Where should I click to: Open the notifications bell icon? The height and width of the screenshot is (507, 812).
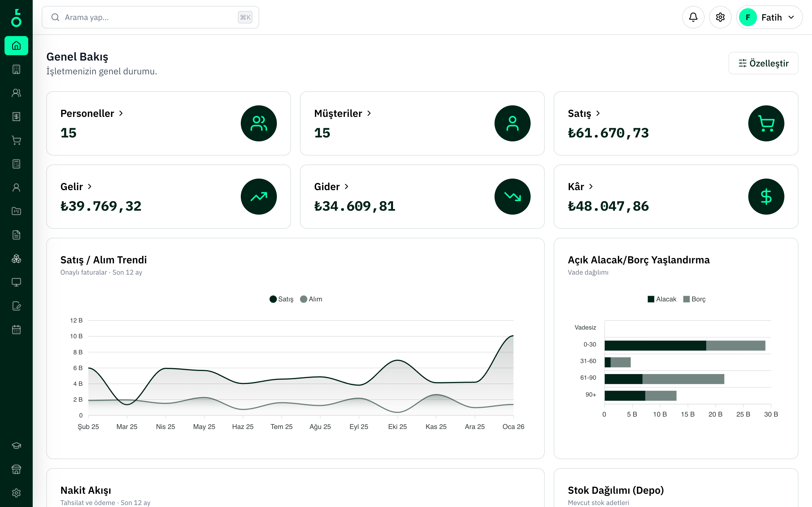(x=693, y=17)
